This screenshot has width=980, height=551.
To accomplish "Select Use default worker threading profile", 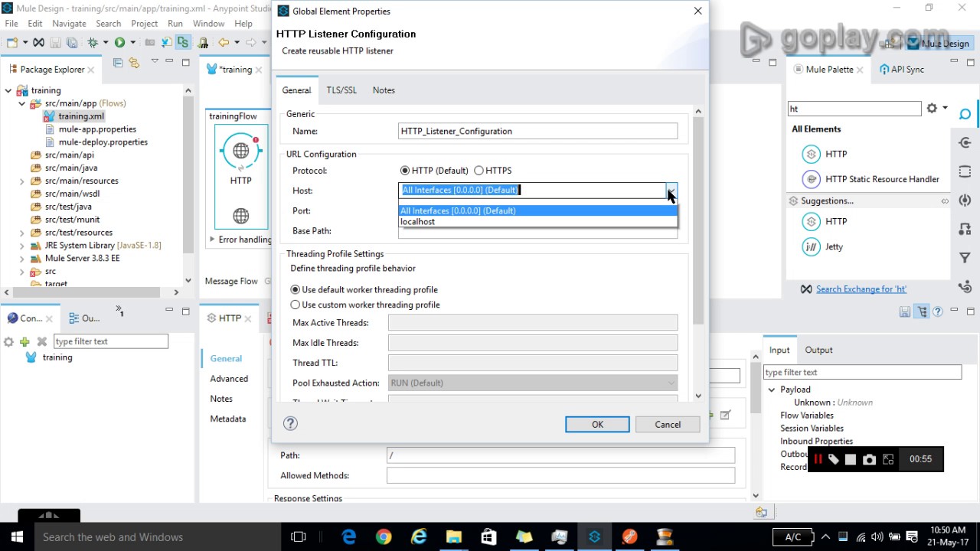I will pos(295,290).
